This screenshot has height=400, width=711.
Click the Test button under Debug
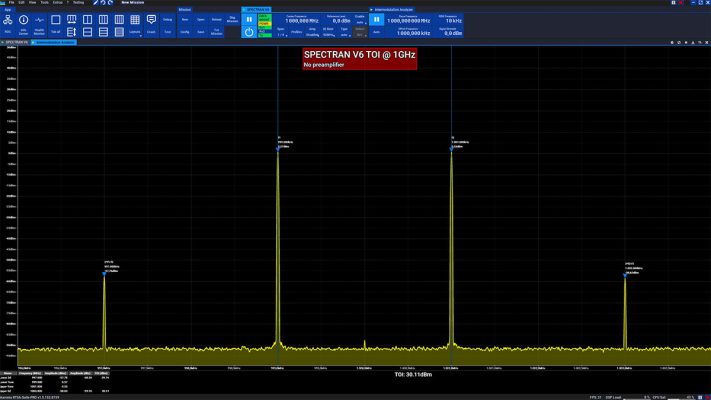tap(168, 32)
